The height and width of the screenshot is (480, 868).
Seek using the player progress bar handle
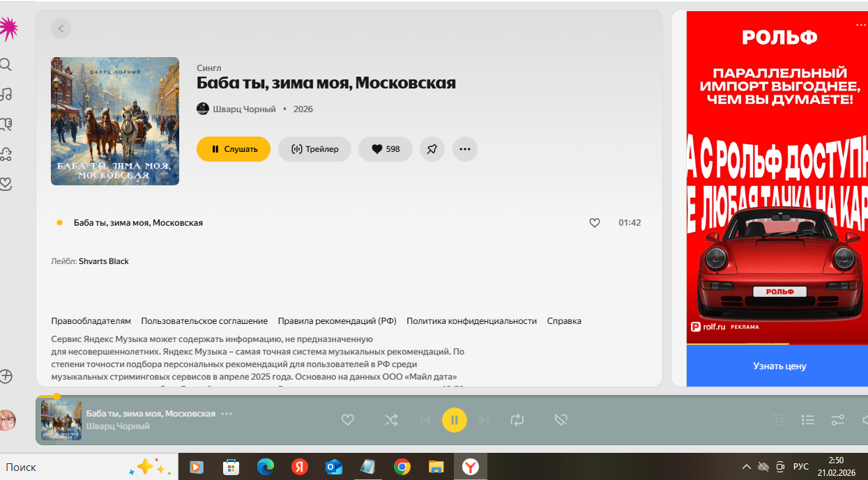pyautogui.click(x=56, y=396)
